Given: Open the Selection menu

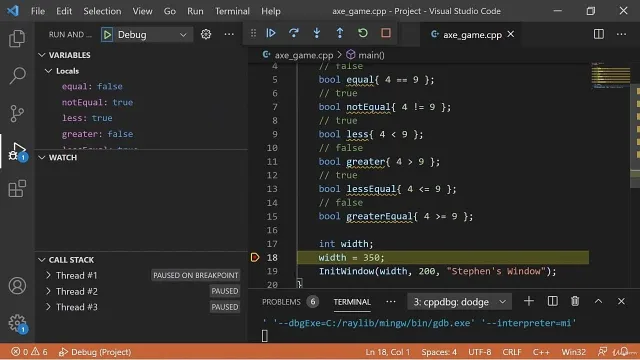Looking at the screenshot, I should pyautogui.click(x=102, y=11).
